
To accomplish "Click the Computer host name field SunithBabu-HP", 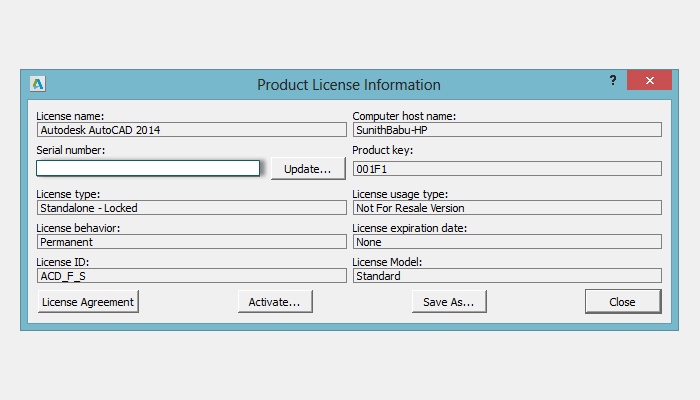I will pos(507,130).
